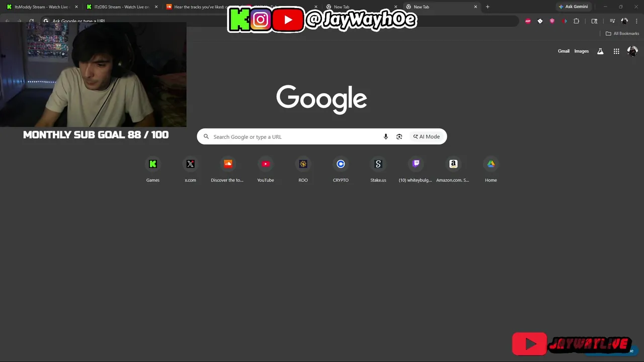Close the ITzDBG Stream tab
The width and height of the screenshot is (644, 362).
(x=156, y=7)
